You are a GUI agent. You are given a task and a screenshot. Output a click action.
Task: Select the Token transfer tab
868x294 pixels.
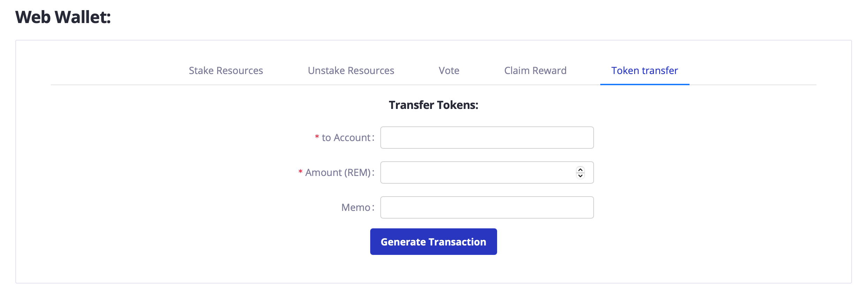tap(645, 71)
